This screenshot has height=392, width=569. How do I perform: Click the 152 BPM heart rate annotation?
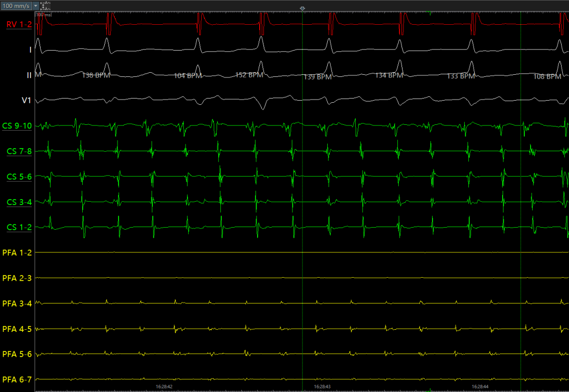pyautogui.click(x=249, y=75)
